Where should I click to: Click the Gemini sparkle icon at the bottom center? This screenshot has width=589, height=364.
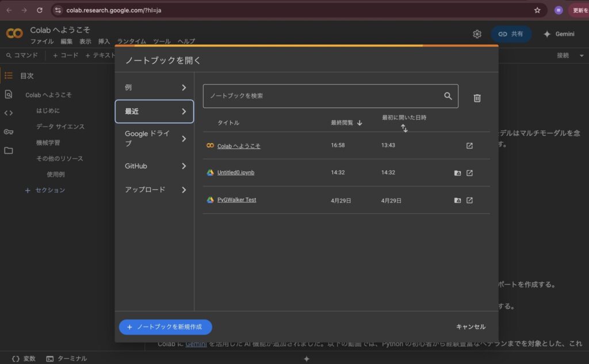(x=307, y=359)
